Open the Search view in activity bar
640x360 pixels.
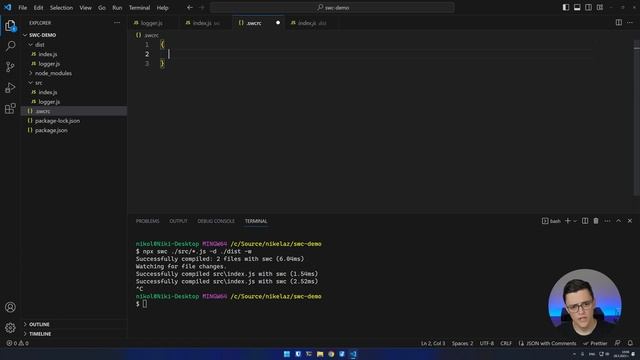(x=10, y=46)
